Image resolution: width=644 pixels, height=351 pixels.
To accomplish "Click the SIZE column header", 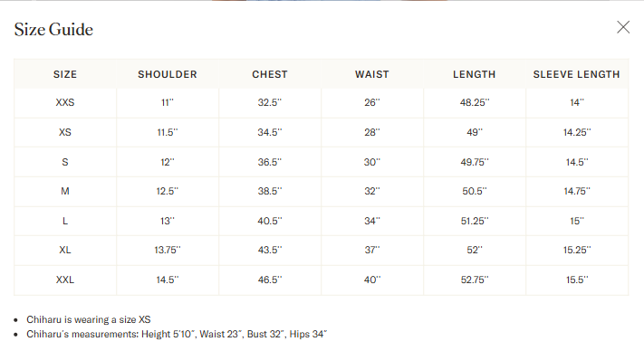I will pyautogui.click(x=65, y=74).
